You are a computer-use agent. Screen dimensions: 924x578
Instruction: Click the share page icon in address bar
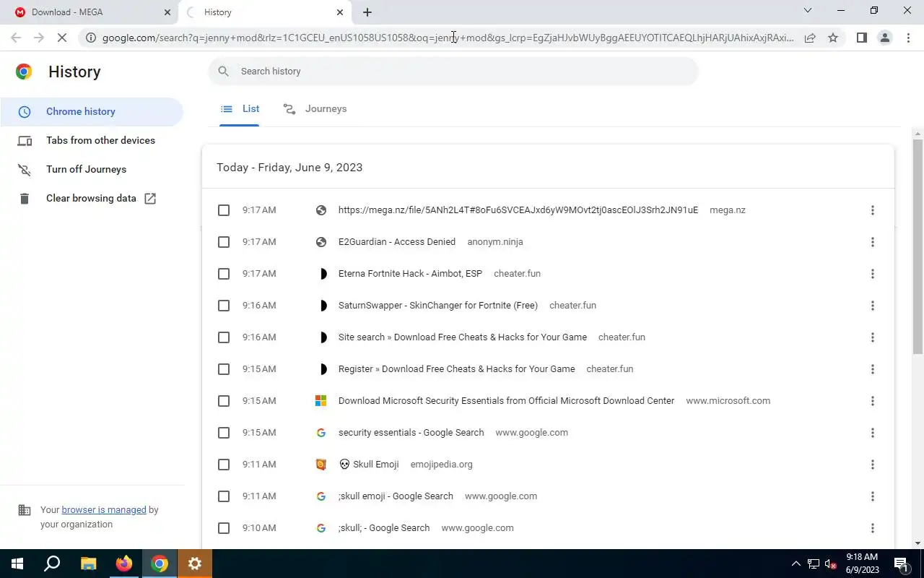(810, 38)
